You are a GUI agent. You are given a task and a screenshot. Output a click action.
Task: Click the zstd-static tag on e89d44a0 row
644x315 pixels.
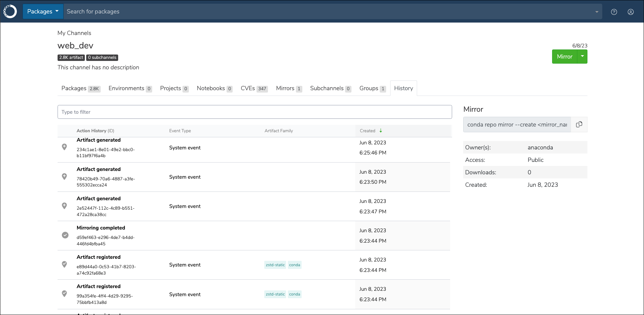tap(275, 265)
